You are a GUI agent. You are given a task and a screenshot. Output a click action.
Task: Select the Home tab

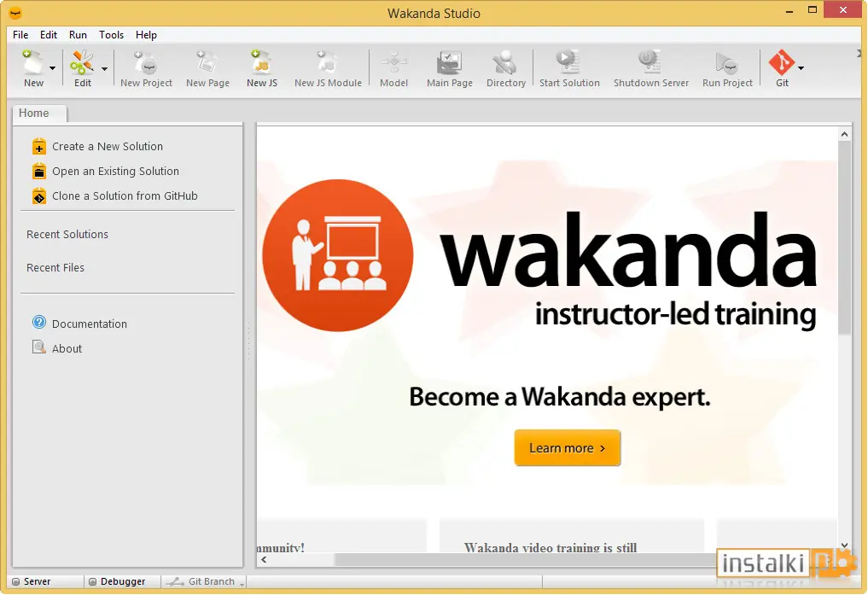(39, 114)
